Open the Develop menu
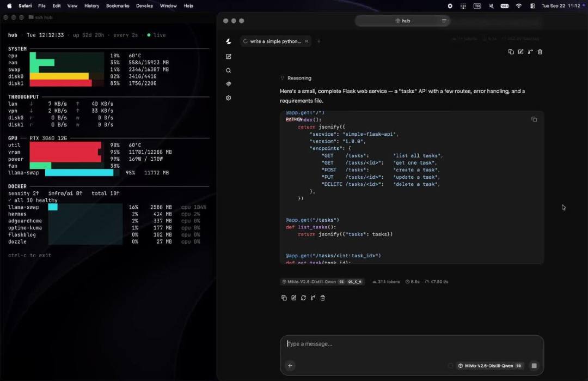The image size is (588, 381). click(144, 5)
